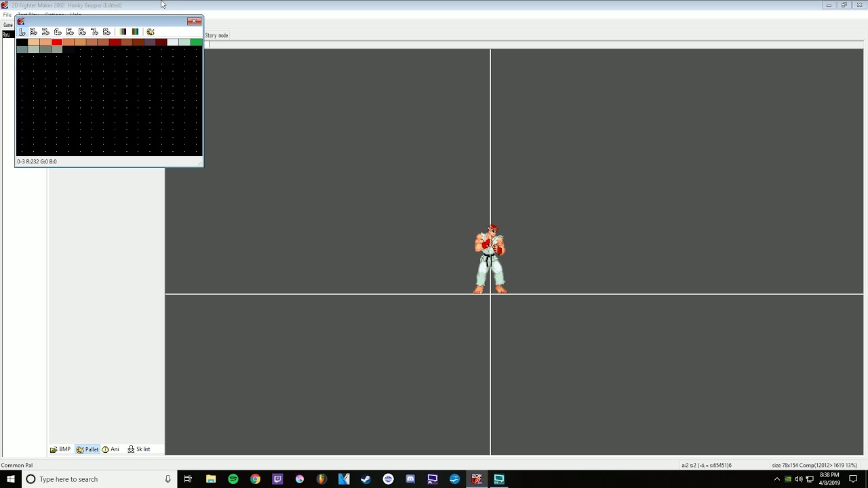This screenshot has width=868, height=488.
Task: Select palette slot 2 in palette window
Action: 33,32
